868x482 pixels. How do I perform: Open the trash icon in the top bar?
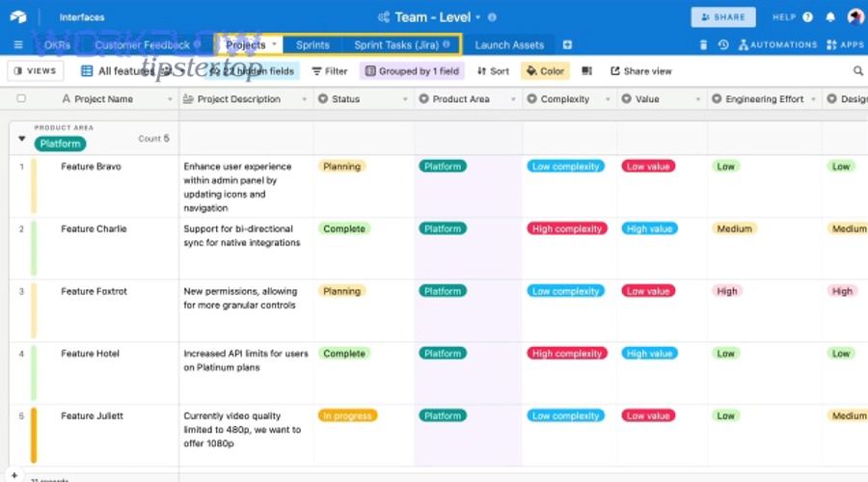[x=703, y=45]
